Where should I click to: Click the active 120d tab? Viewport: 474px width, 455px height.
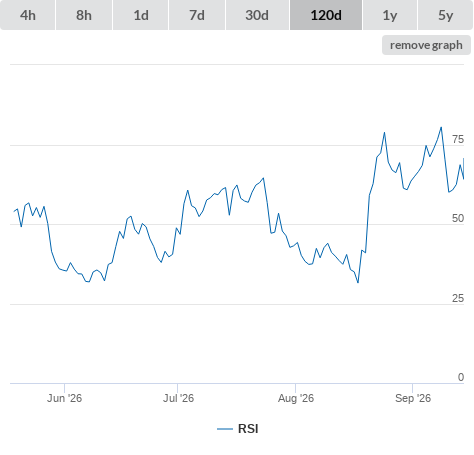326,15
